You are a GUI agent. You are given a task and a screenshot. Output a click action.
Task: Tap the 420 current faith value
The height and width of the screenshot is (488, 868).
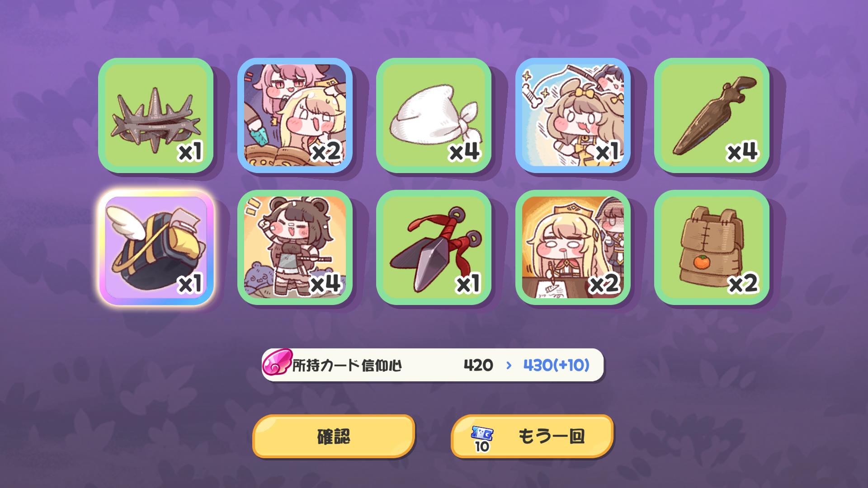[x=478, y=365]
